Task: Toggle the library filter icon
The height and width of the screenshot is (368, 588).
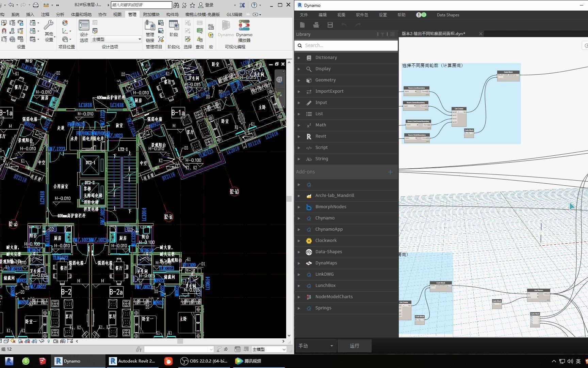Action: tap(382, 34)
